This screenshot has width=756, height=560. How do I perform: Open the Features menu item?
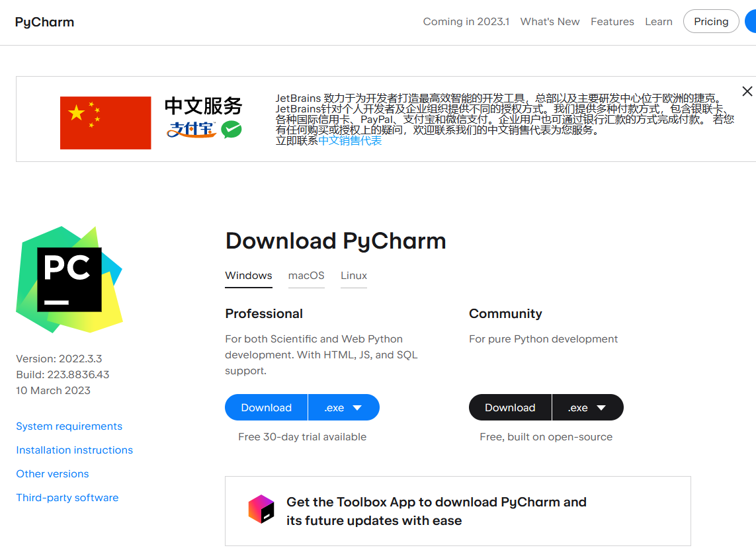point(612,21)
